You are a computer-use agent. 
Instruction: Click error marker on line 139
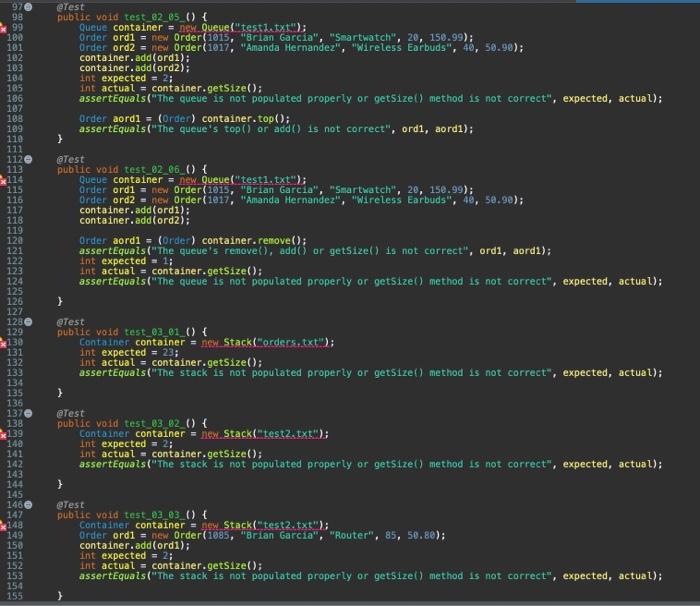click(x=3, y=435)
